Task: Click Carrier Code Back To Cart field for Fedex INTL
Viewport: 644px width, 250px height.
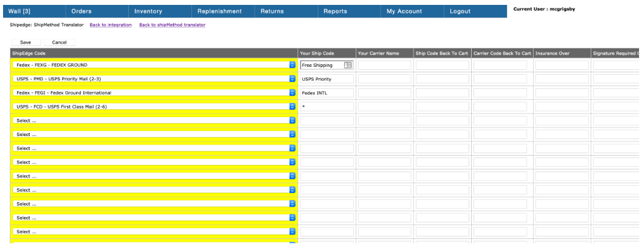Action: coord(500,93)
